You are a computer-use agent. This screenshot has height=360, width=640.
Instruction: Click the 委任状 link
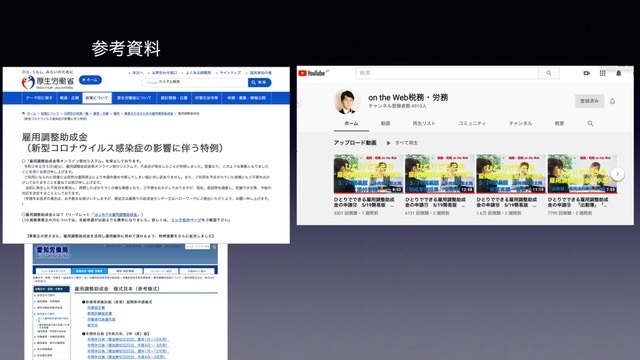click(93, 325)
